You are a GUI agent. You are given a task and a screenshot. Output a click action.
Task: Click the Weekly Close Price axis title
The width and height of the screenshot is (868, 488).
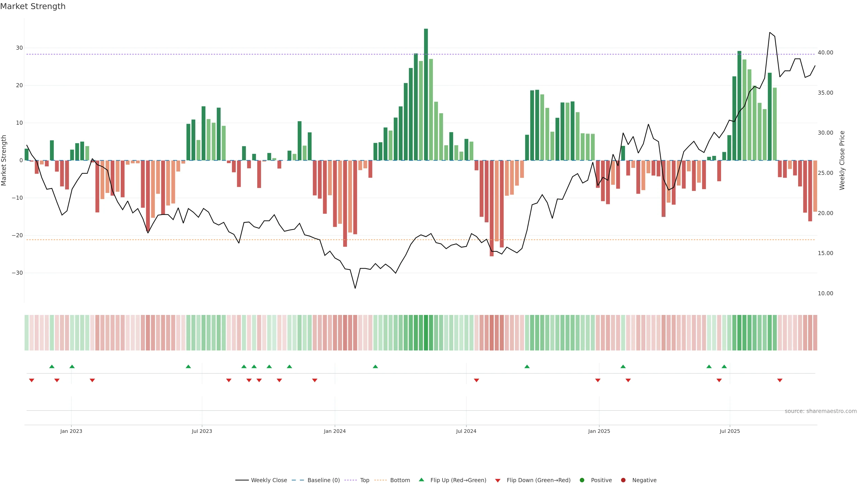point(842,160)
